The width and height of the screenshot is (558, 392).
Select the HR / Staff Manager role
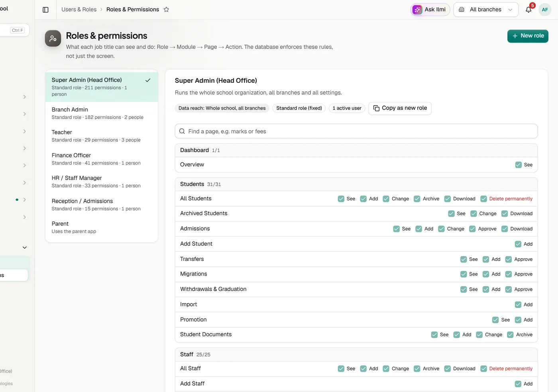click(x=102, y=182)
